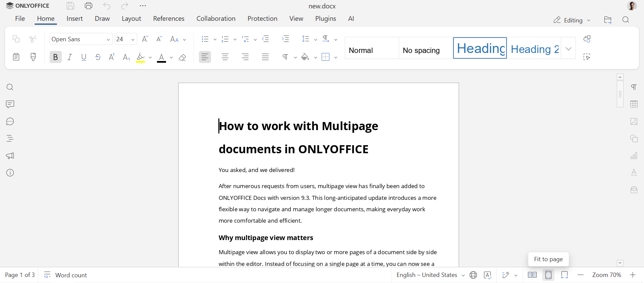Click the Zoom 70% label
The width and height of the screenshot is (644, 283).
606,275
